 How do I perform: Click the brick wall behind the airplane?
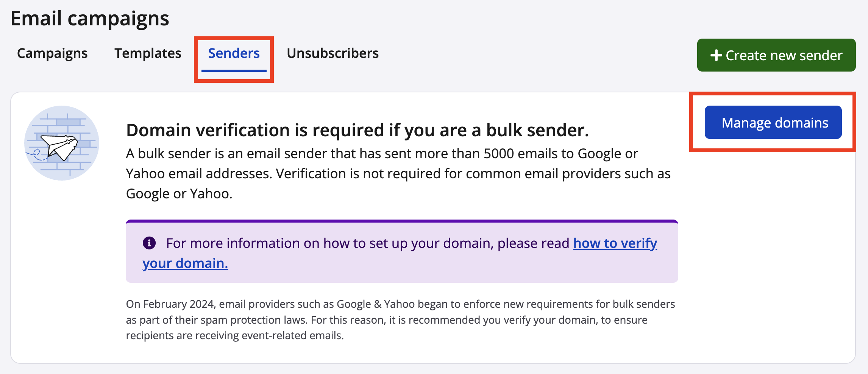click(x=68, y=121)
